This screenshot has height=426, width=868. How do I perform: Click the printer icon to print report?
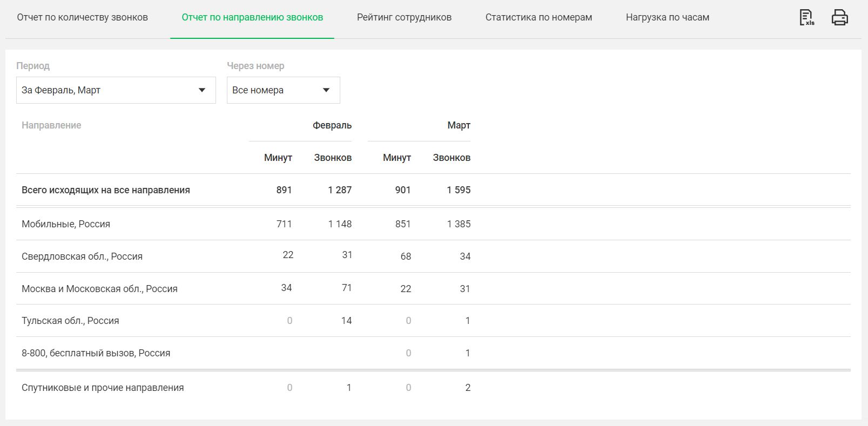839,17
